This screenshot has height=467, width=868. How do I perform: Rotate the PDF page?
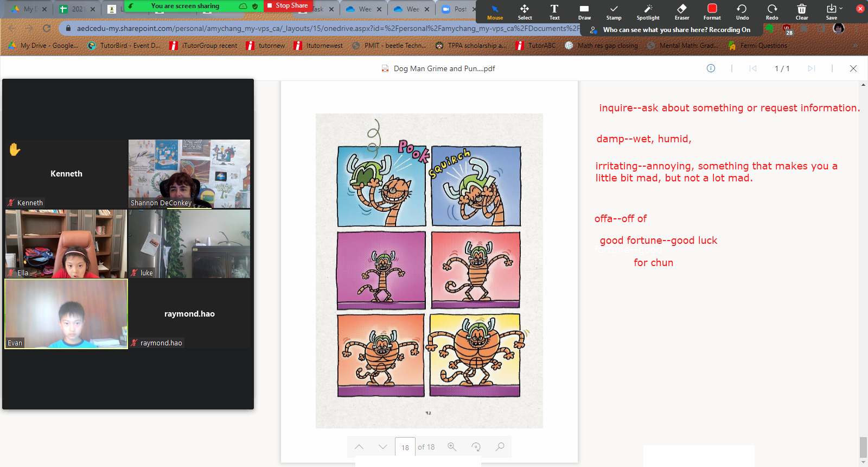pos(476,447)
